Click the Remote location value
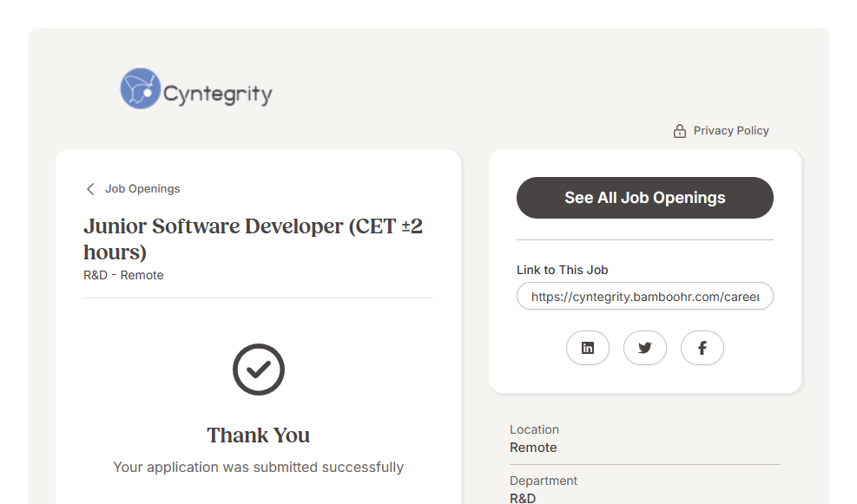 (x=533, y=448)
